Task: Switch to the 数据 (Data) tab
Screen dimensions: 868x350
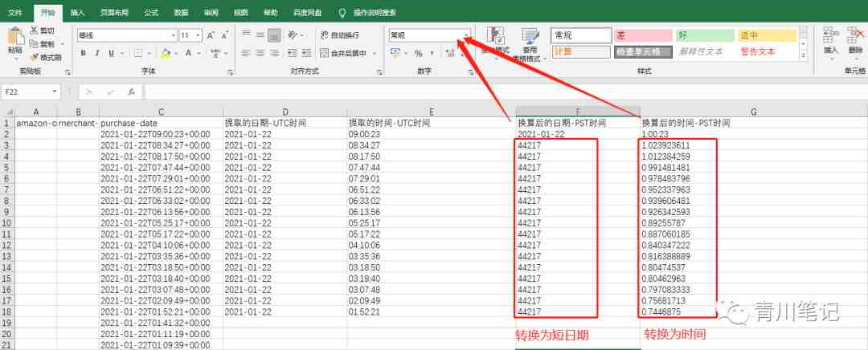Action: [x=181, y=12]
